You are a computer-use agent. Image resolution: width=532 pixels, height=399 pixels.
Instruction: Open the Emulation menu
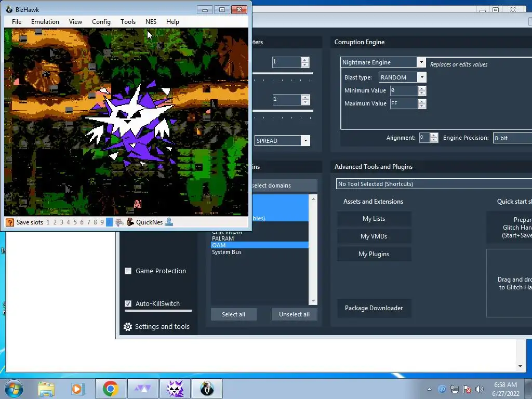[45, 22]
